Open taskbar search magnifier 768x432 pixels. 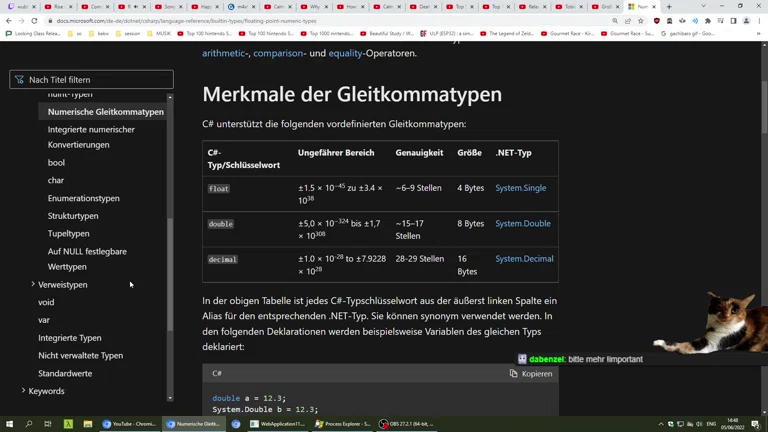pyautogui.click(x=28, y=424)
